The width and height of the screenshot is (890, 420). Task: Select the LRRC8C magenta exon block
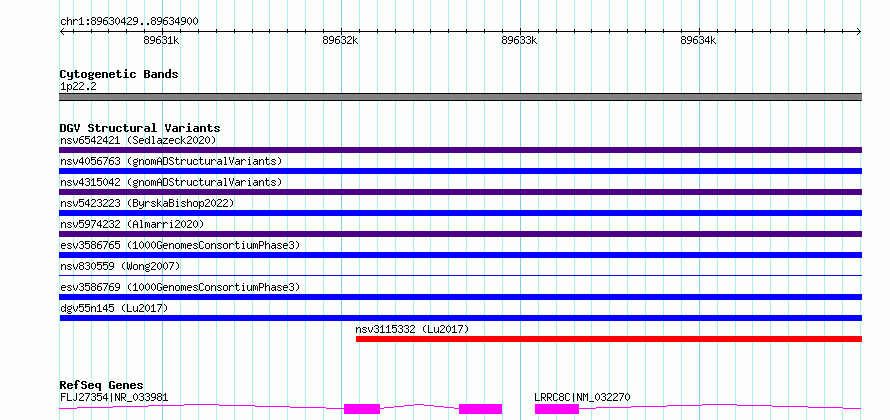[557, 409]
